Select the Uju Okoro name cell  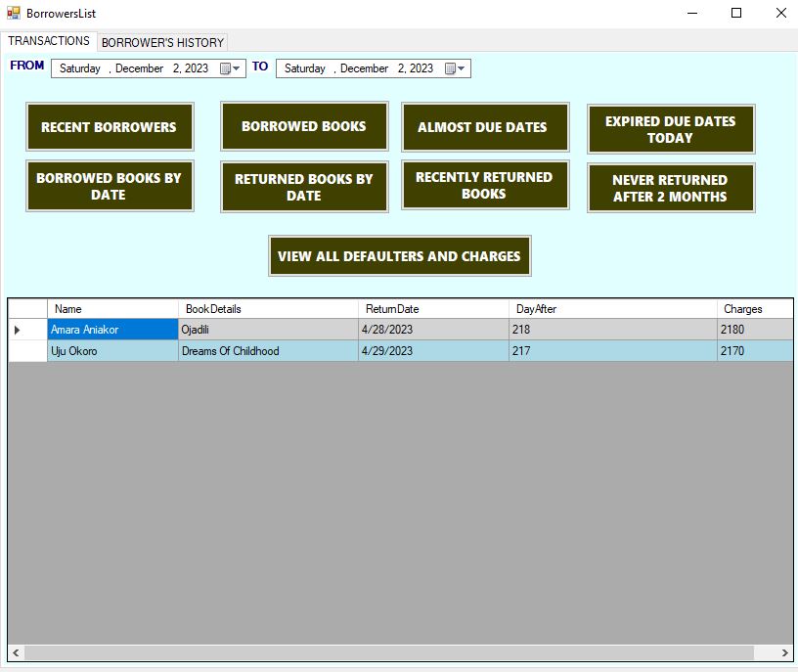[112, 351]
